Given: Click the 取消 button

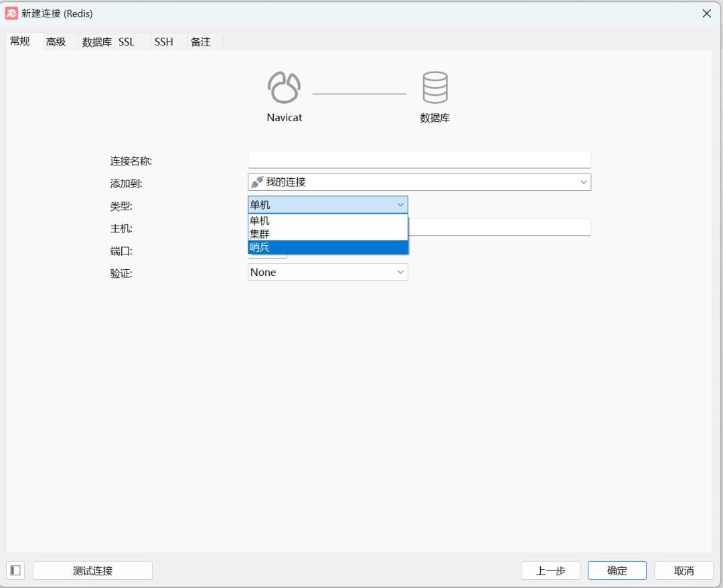Looking at the screenshot, I should pyautogui.click(x=683, y=570).
